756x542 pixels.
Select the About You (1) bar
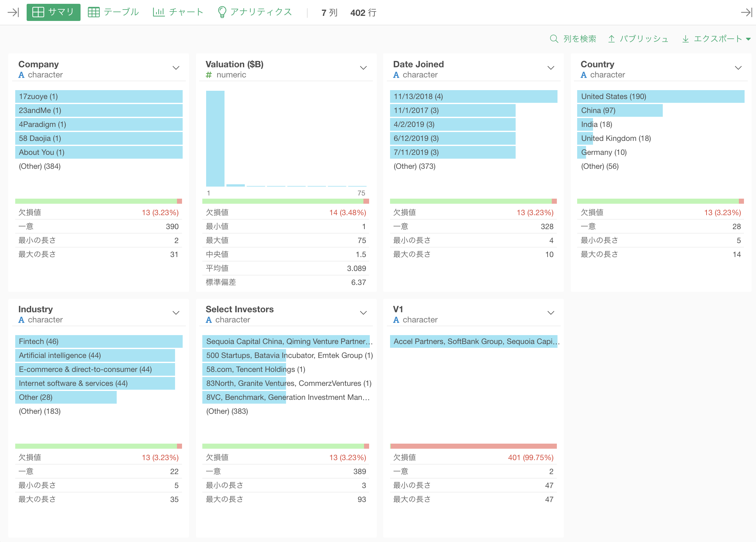[x=99, y=152]
